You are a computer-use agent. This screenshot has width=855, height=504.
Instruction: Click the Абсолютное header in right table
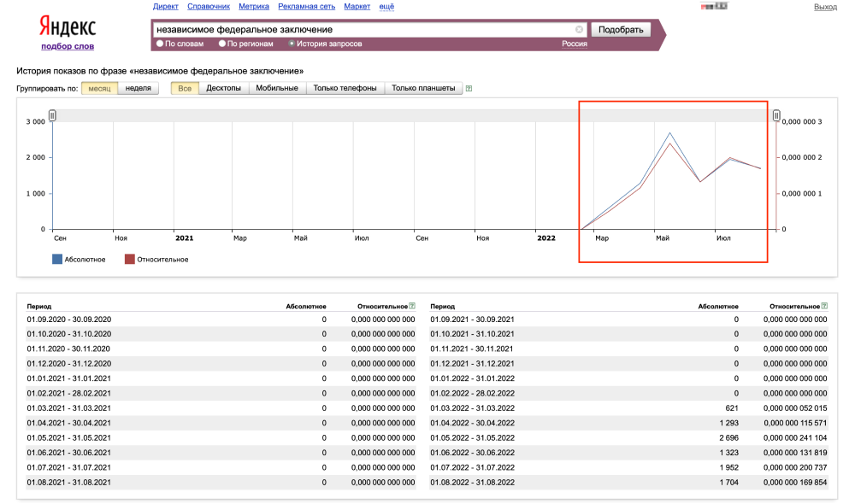click(x=718, y=306)
